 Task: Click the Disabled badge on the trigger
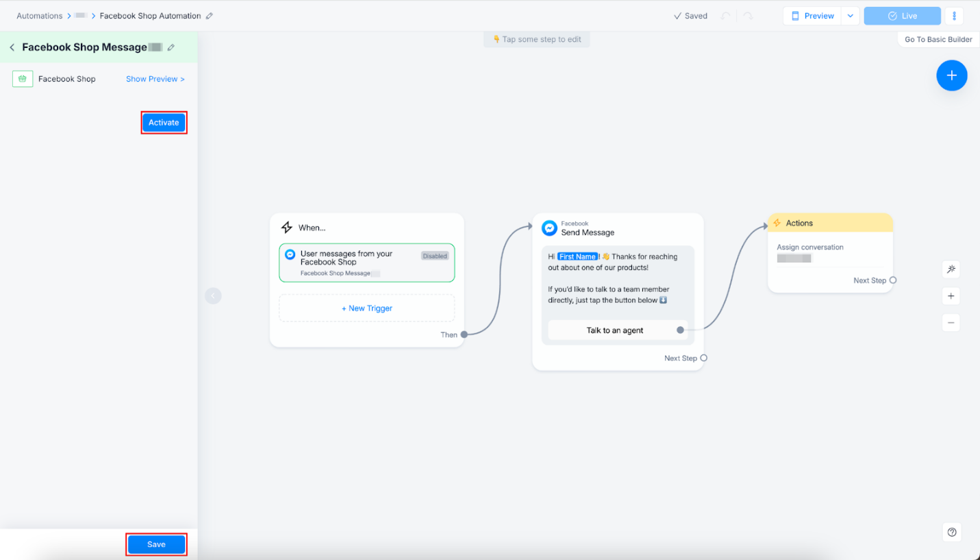[435, 256]
